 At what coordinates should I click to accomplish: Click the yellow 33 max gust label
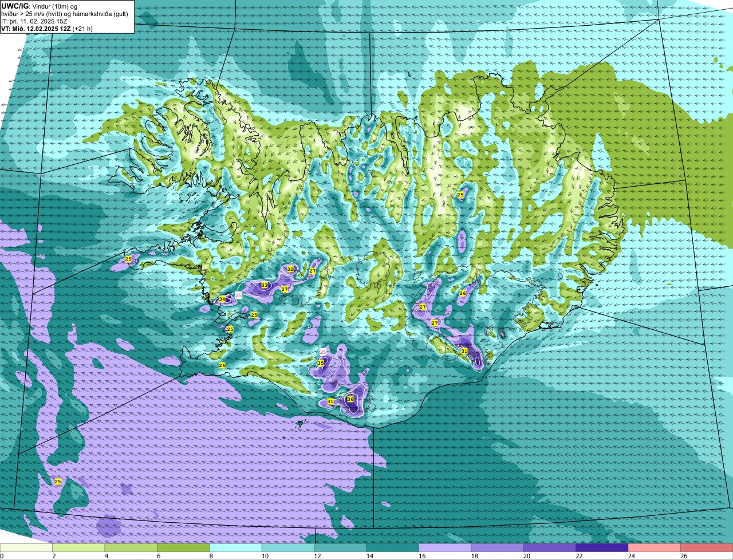264,285
